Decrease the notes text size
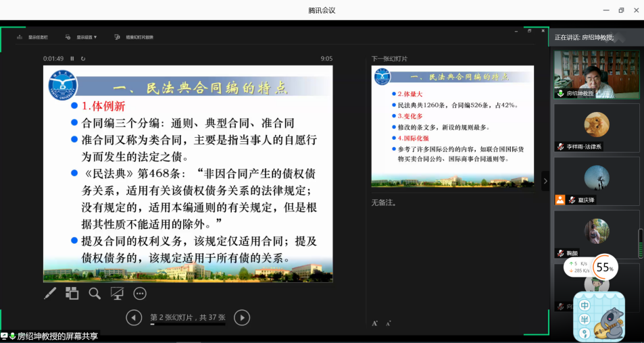The width and height of the screenshot is (644, 343). tap(388, 324)
